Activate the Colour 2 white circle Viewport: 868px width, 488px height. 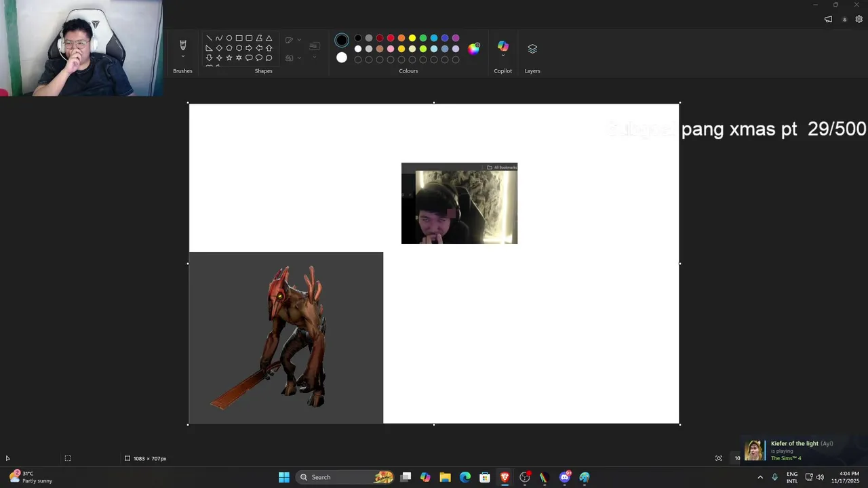342,58
